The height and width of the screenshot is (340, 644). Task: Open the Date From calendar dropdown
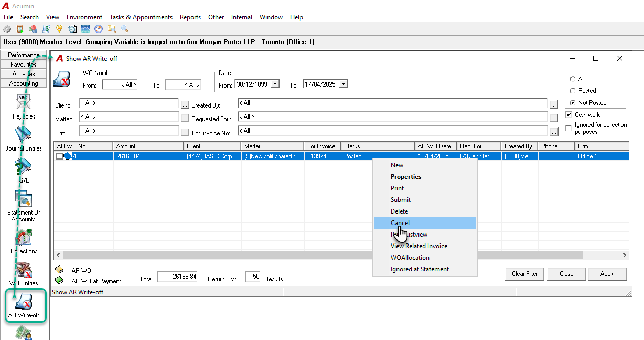coord(275,84)
